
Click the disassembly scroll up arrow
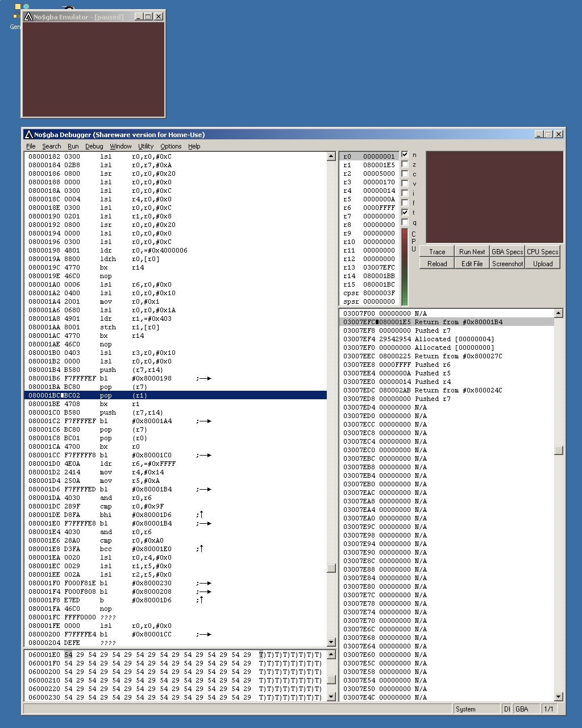pos(331,156)
